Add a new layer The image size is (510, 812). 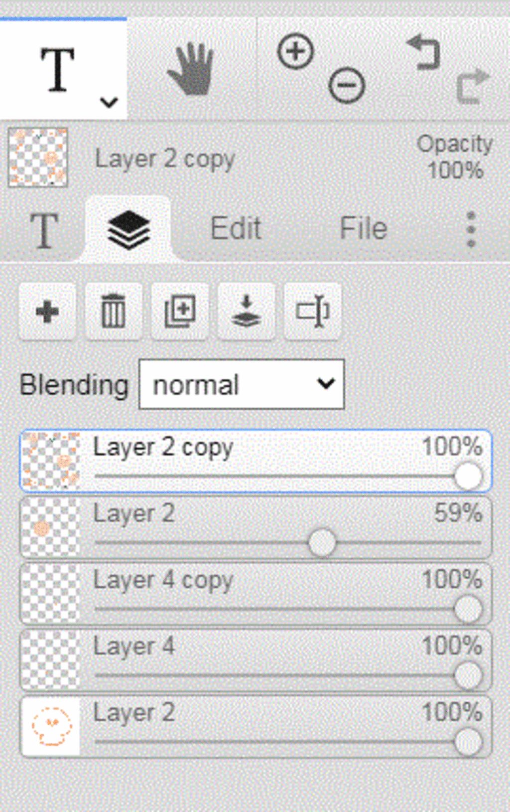click(x=47, y=312)
